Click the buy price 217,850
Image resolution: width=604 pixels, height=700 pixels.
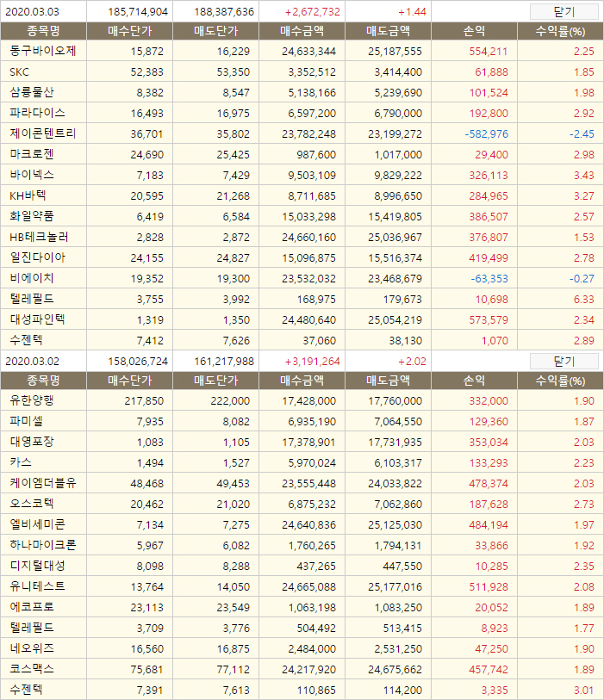pos(144,401)
